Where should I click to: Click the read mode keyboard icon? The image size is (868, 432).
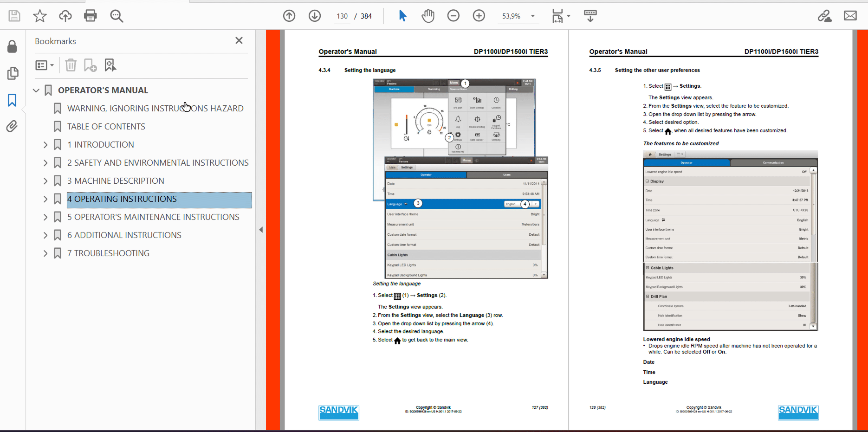(x=590, y=16)
